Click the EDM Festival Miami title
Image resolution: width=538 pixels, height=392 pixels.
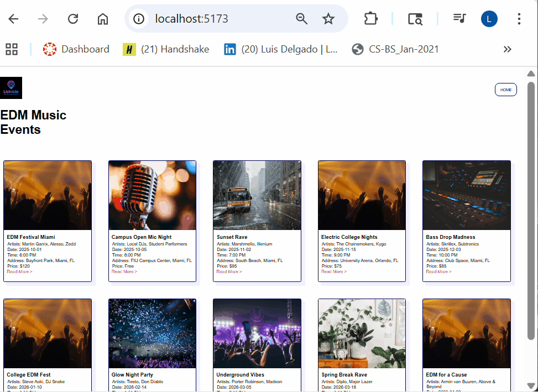click(x=31, y=237)
